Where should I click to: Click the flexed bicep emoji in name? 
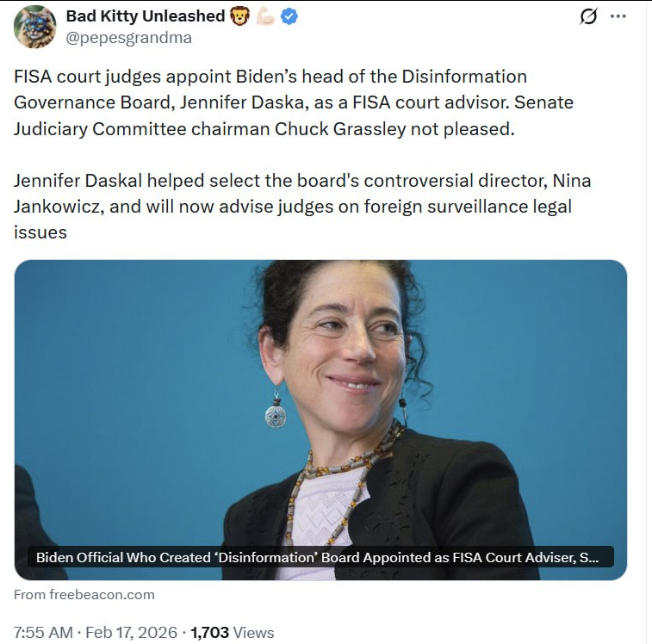265,16
